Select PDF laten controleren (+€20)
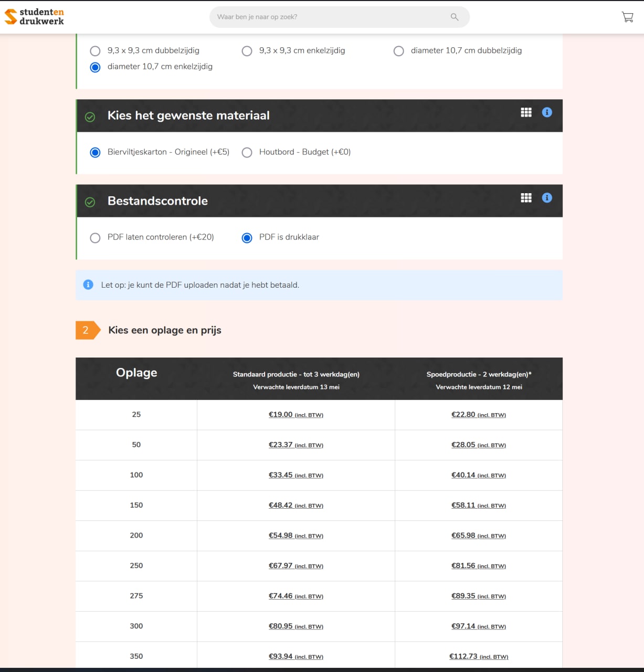The height and width of the screenshot is (672, 644). tap(95, 238)
